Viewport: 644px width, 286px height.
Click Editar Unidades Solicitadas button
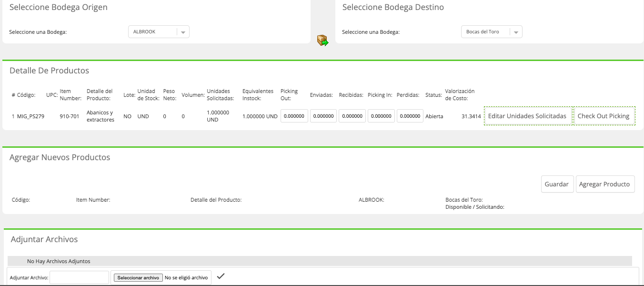click(x=527, y=116)
